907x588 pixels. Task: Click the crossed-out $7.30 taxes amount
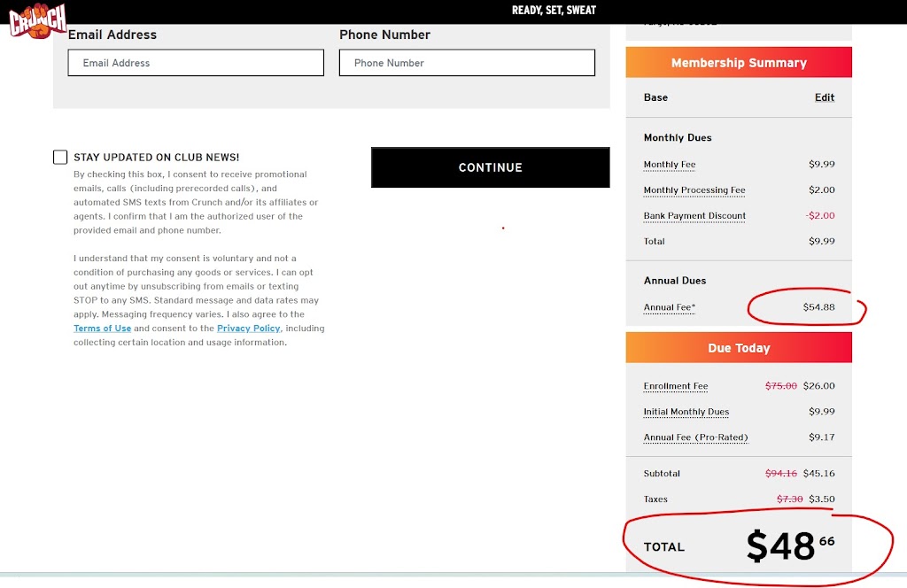789,499
